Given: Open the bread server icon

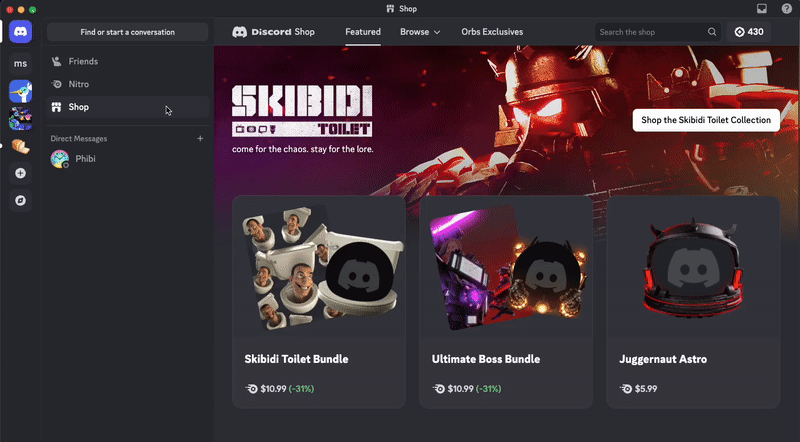Looking at the screenshot, I should coord(20,146).
